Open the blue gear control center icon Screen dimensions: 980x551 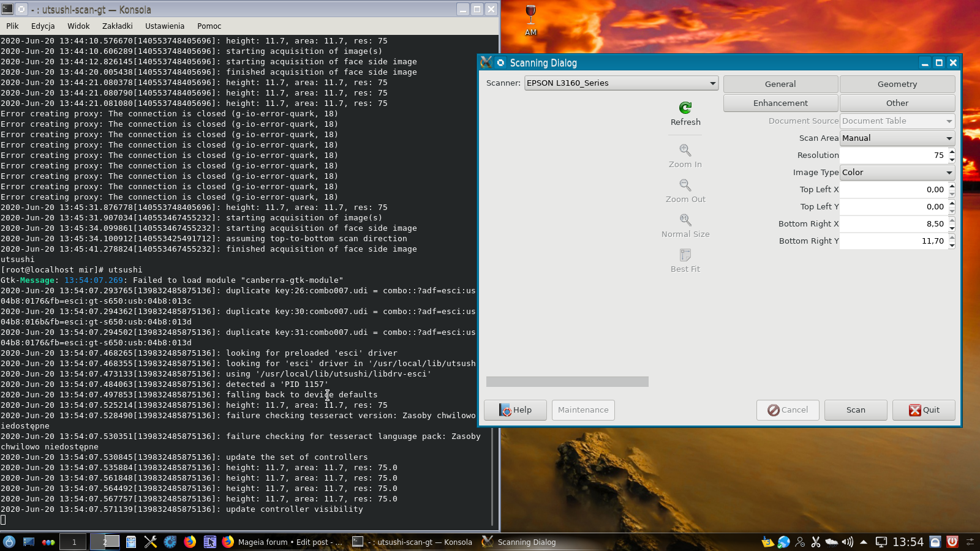(x=170, y=542)
